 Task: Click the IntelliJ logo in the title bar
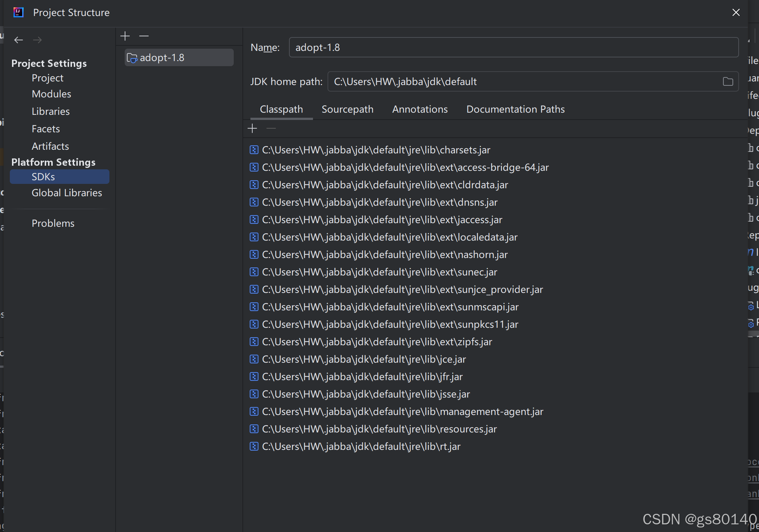(18, 12)
